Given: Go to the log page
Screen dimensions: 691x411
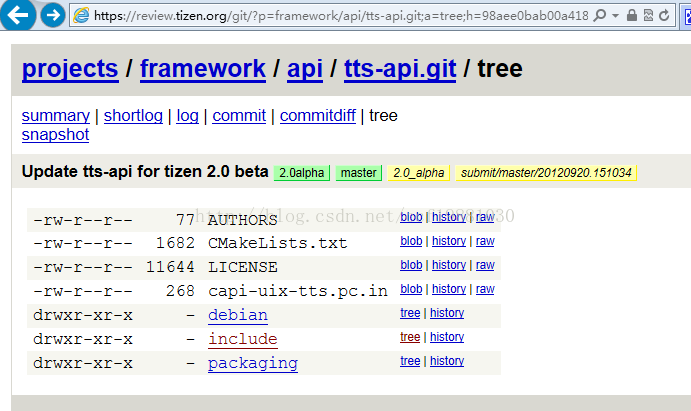Looking at the screenshot, I should [188, 115].
